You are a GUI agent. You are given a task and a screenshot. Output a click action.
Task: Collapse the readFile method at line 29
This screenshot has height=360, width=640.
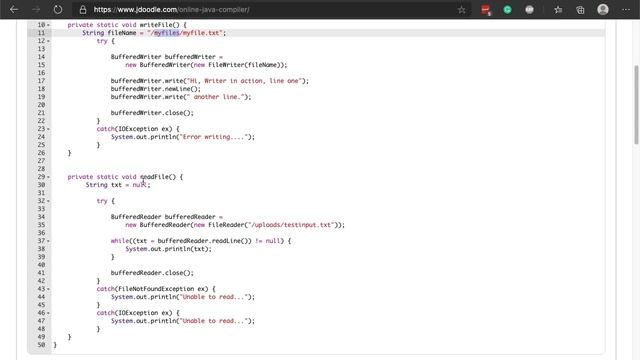[x=49, y=177]
